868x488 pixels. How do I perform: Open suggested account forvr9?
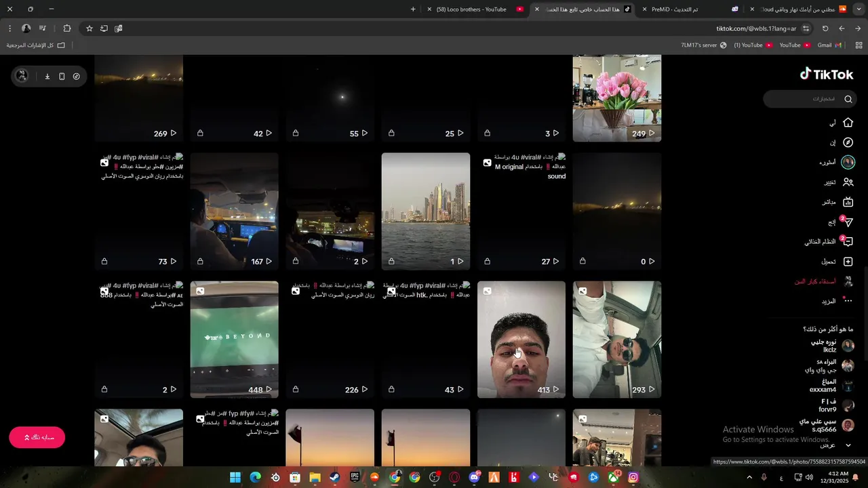click(836, 405)
